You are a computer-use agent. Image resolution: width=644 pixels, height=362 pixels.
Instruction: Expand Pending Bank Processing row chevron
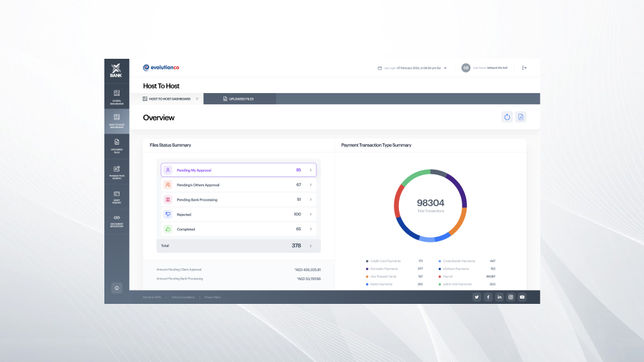(310, 199)
